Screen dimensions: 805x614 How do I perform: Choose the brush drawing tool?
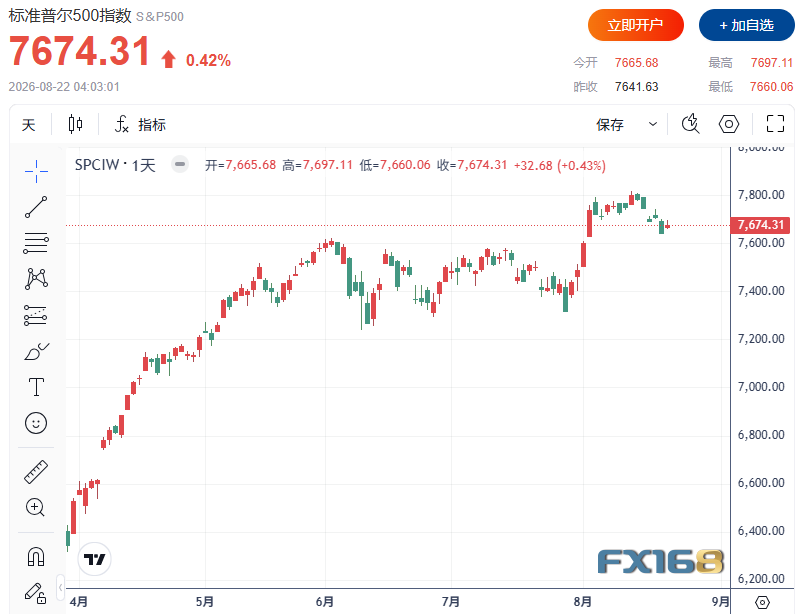coord(36,352)
